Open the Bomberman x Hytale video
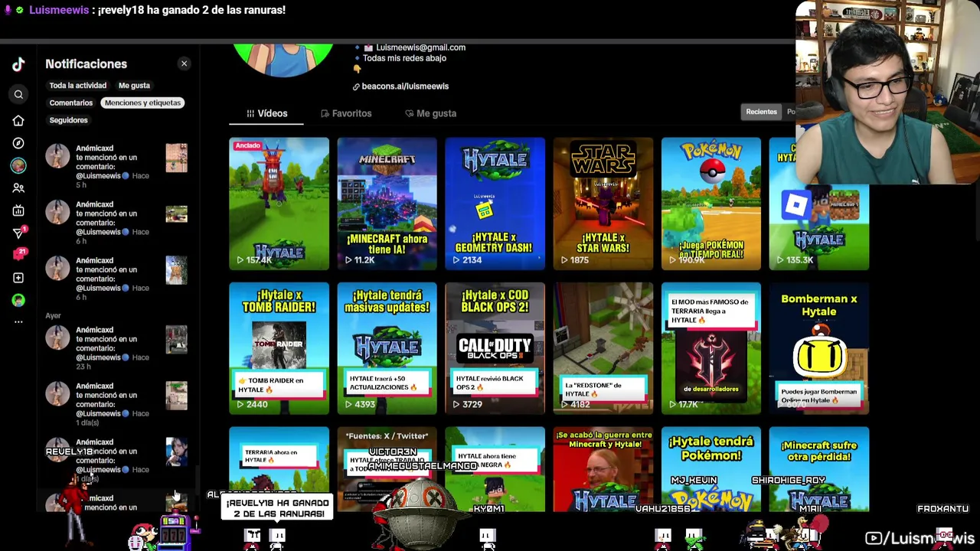 point(819,348)
